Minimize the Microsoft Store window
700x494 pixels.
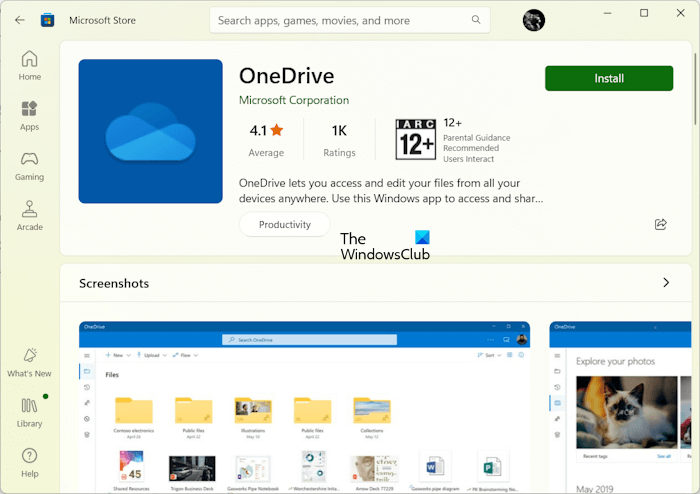coord(608,13)
